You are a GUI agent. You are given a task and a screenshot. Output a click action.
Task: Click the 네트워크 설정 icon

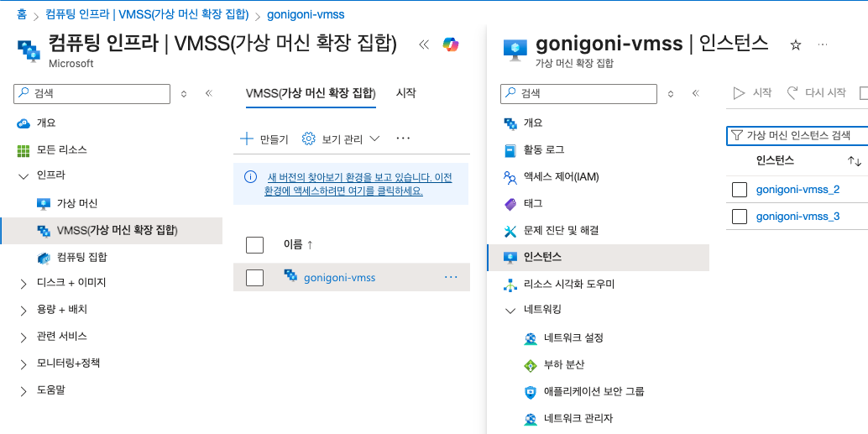[531, 338]
